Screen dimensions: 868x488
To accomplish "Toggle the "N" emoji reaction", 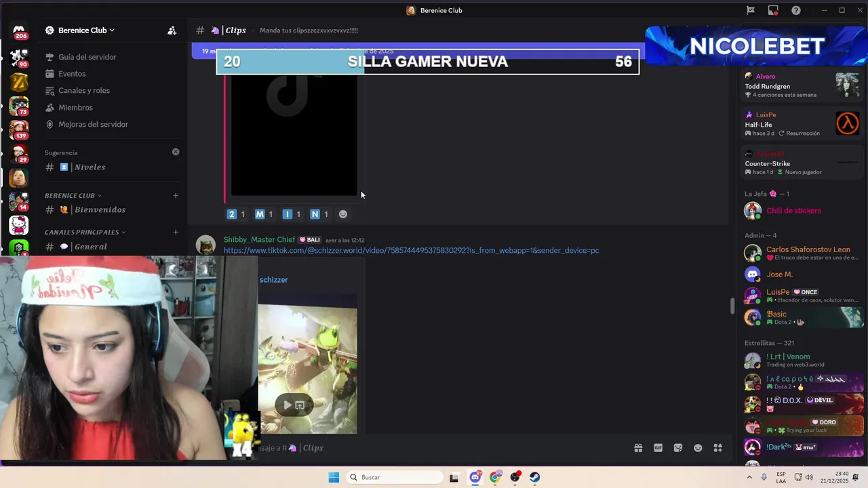I will coord(319,214).
